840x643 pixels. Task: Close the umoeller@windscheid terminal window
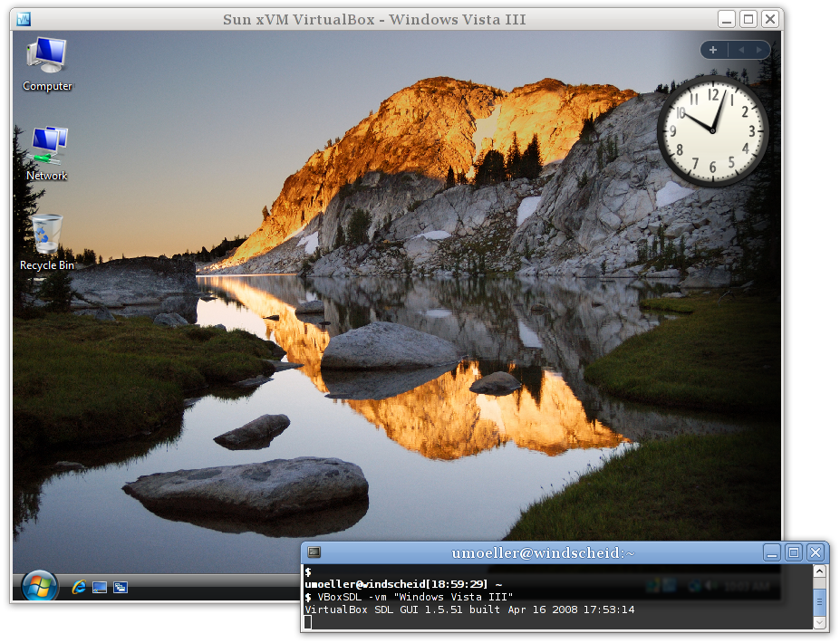[x=816, y=552]
